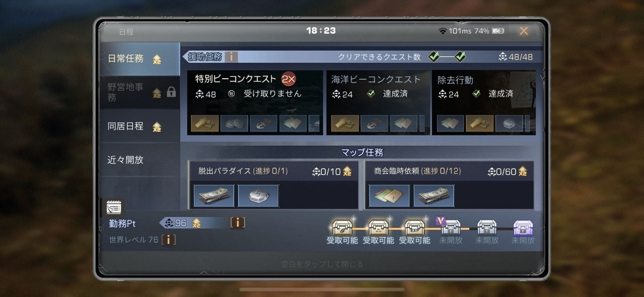Open the 商会臨時依頼 map task
The width and height of the screenshot is (644, 297).
click(x=449, y=185)
